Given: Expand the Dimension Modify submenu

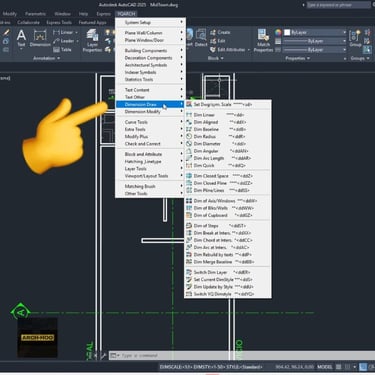Looking at the screenshot, I should [x=150, y=112].
